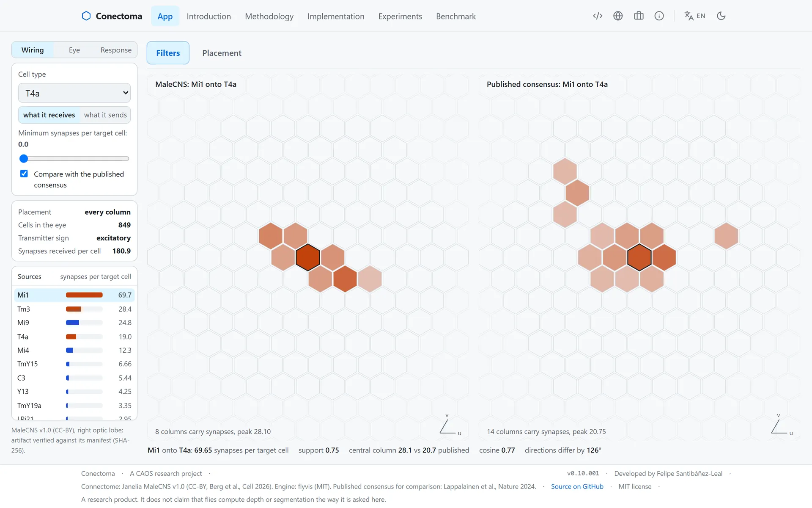Open the App navigation tab
Image resolution: width=812 pixels, height=508 pixels.
click(165, 16)
